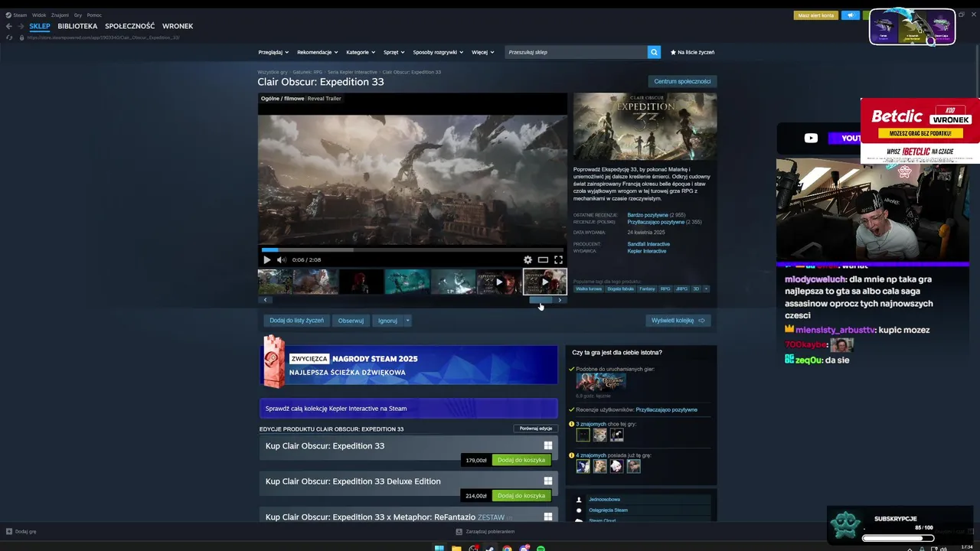Click Dodaj do listy życzeń button
This screenshot has height=551, width=980.
coord(296,321)
